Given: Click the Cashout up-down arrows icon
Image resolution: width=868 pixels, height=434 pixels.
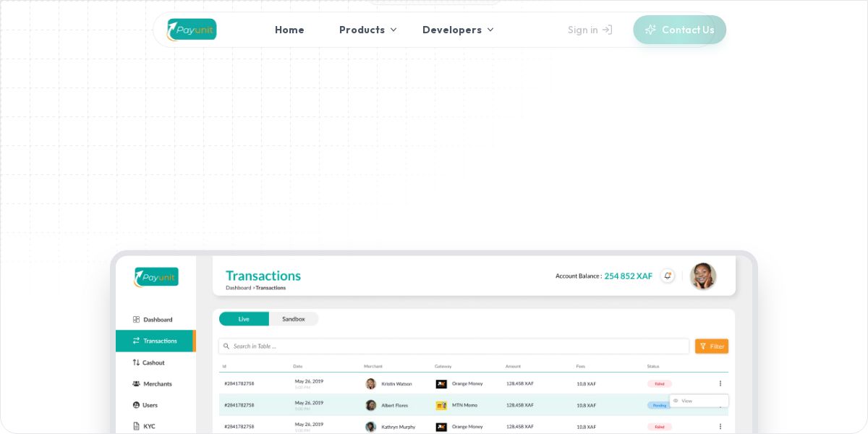Looking at the screenshot, I should point(136,362).
